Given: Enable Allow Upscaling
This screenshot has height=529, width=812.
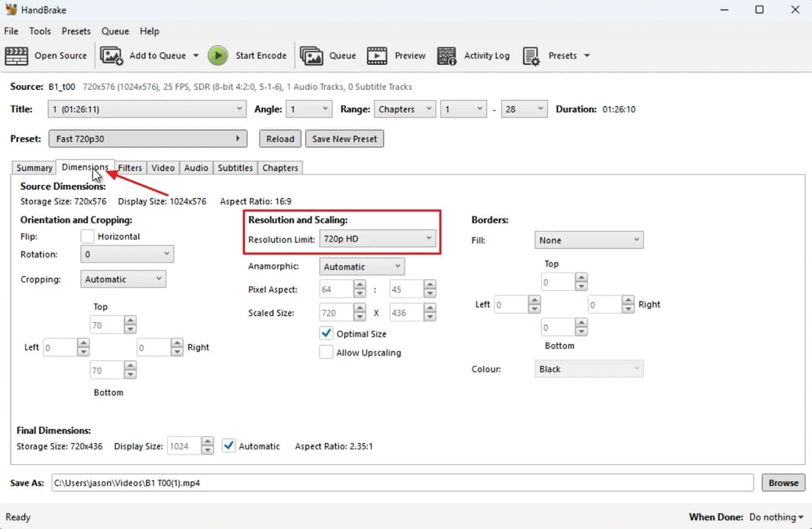Looking at the screenshot, I should 326,352.
